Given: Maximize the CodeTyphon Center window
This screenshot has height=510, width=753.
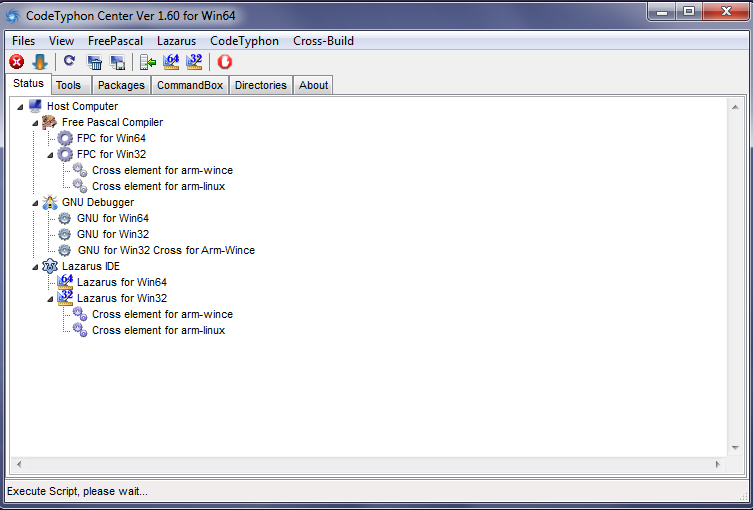Looking at the screenshot, I should [689, 12].
